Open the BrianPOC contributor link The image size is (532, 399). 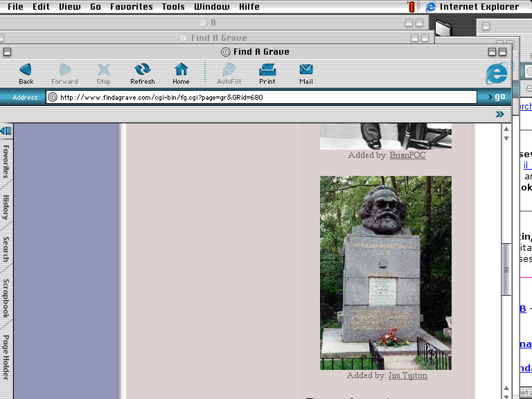click(x=407, y=155)
